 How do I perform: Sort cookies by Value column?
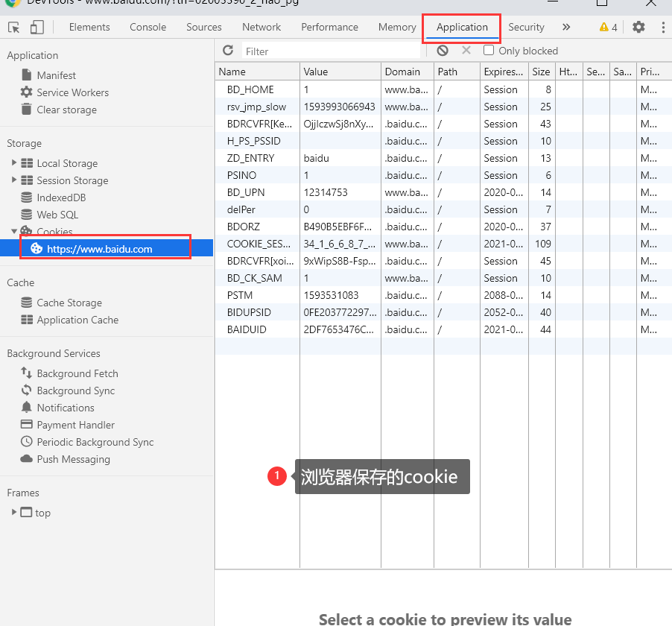[340, 72]
